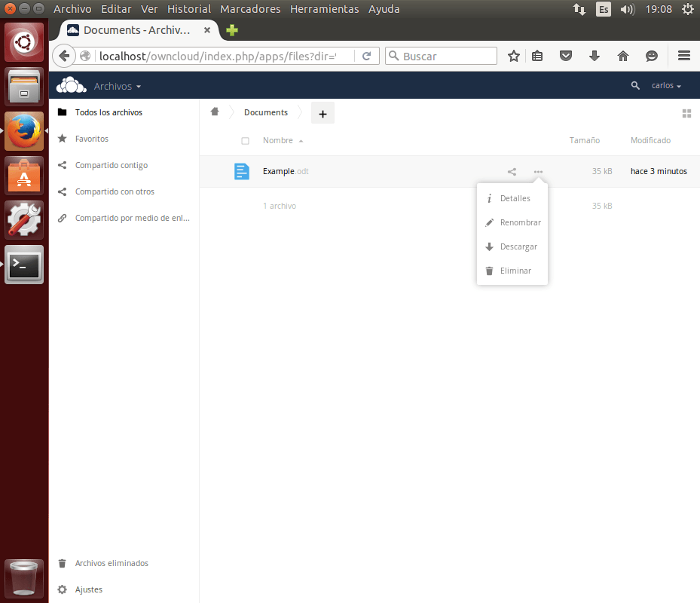Close the Documents browser tab

pyautogui.click(x=207, y=30)
